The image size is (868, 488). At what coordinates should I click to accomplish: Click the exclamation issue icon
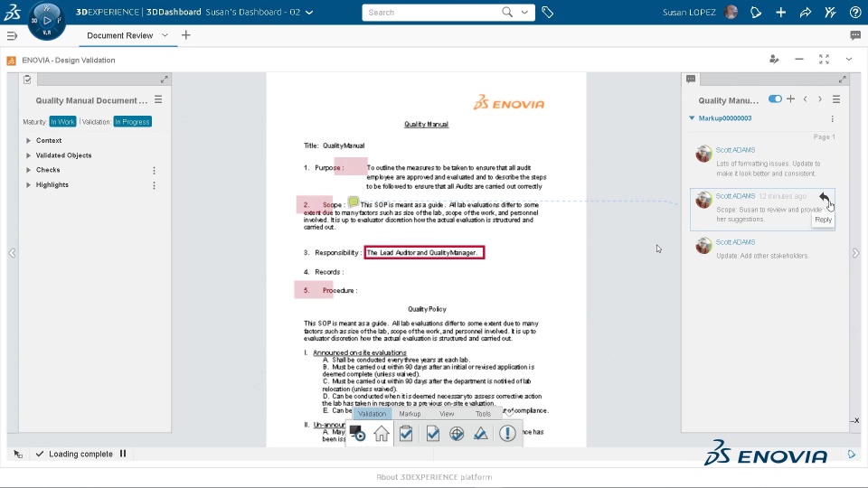point(507,433)
